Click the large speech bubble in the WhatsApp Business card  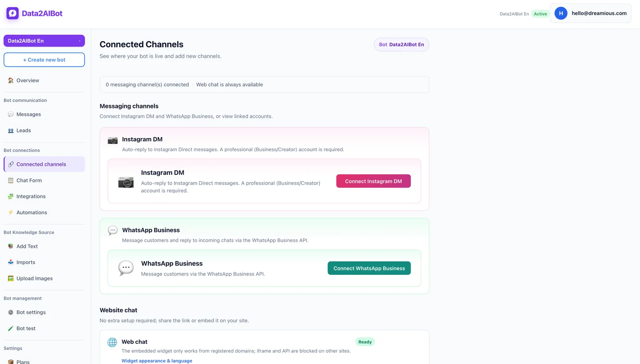click(x=126, y=268)
